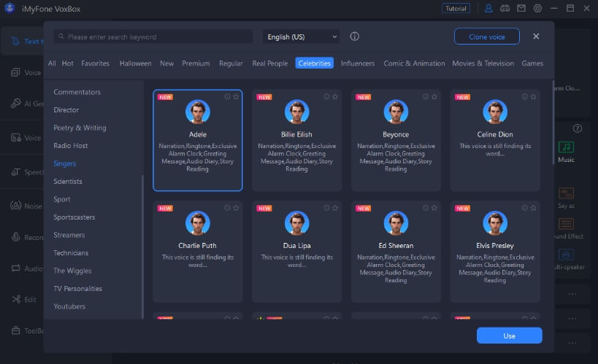Click the info icon on Celine Dion card
Screen dimensions: 598x364
[525, 96]
